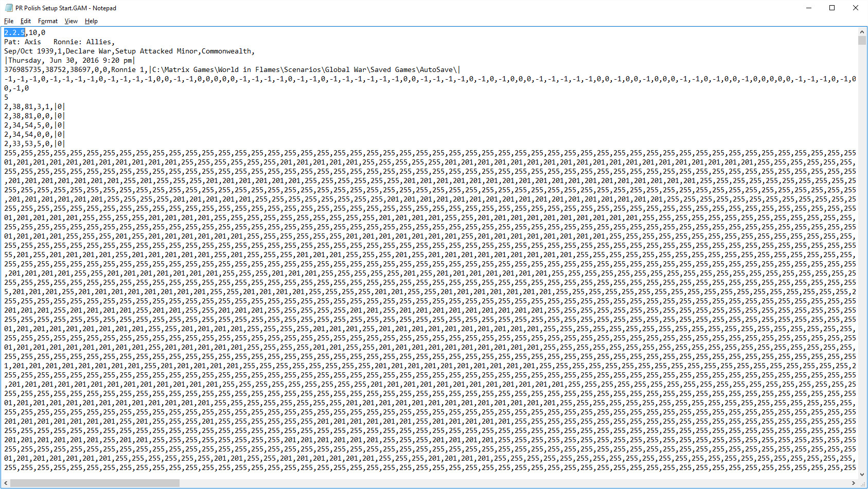Click the horizontal scrollbar left arrow
The image size is (868, 489).
[x=6, y=483]
